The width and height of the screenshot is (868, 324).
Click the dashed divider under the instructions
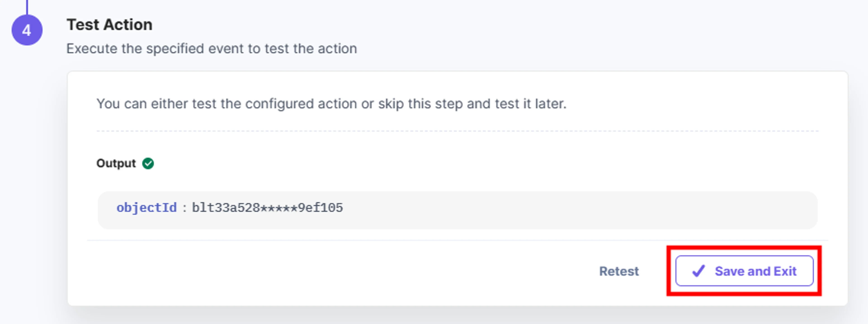pos(458,131)
